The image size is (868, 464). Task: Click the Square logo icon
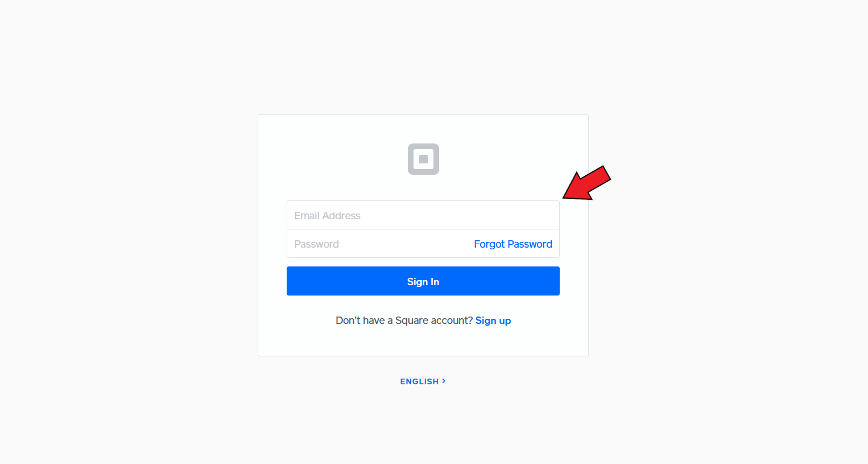tap(423, 159)
